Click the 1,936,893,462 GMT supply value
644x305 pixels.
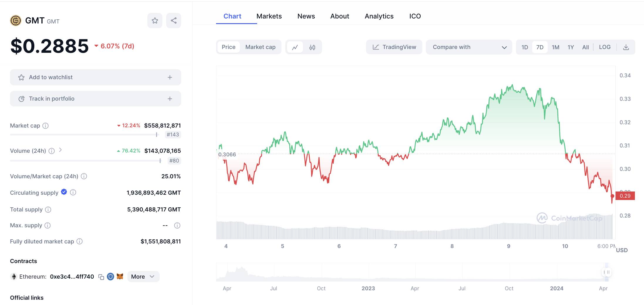(154, 193)
